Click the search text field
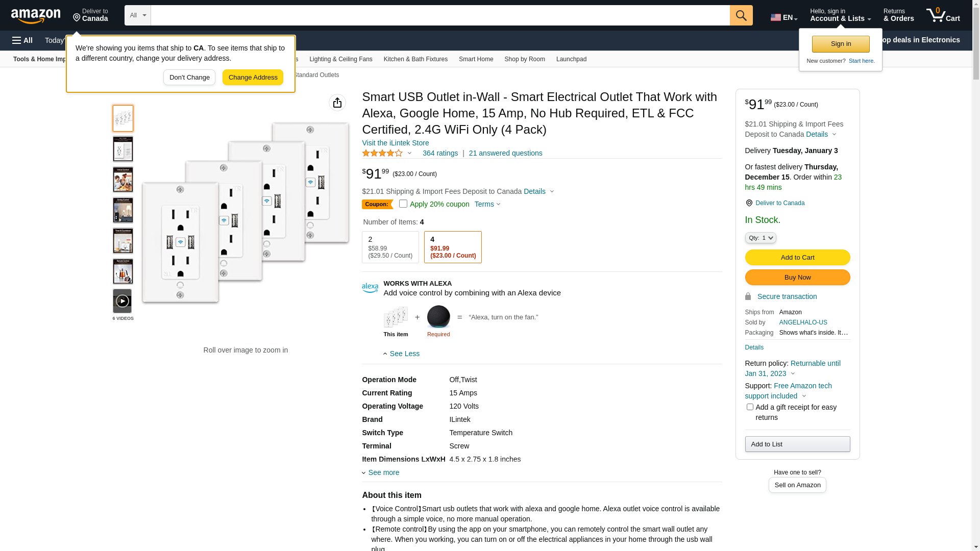The width and height of the screenshot is (980, 551). [x=439, y=15]
